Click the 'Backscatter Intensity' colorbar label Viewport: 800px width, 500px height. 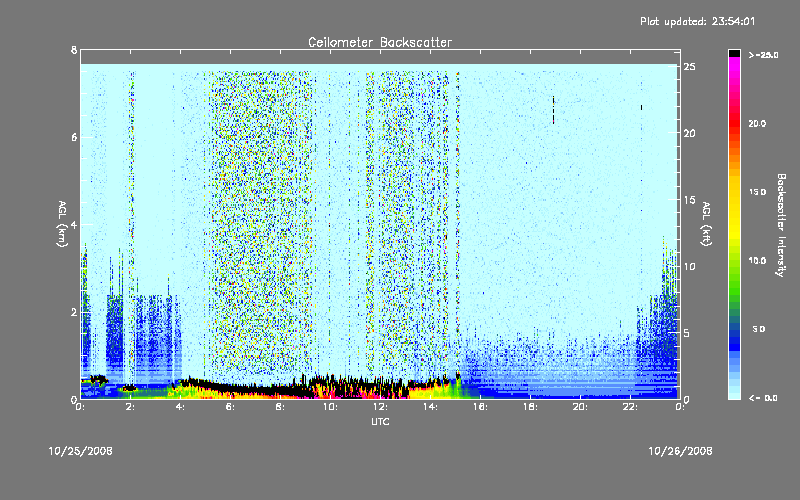coord(781,225)
